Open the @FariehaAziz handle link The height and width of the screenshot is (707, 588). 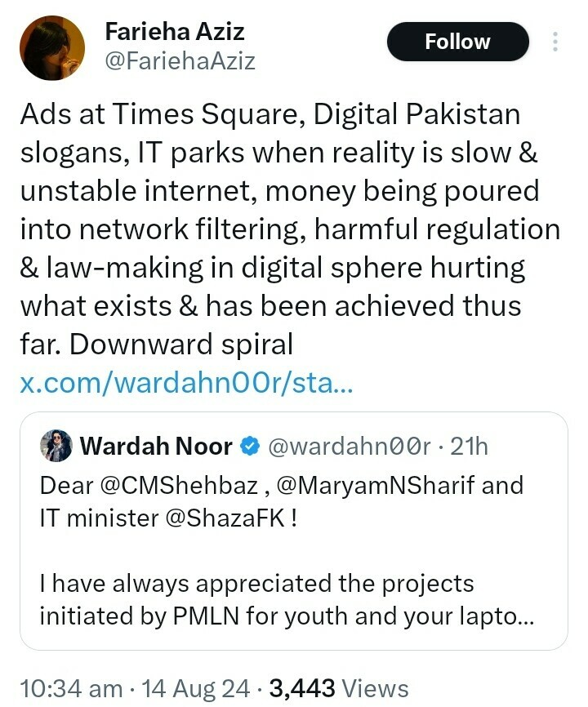click(180, 60)
